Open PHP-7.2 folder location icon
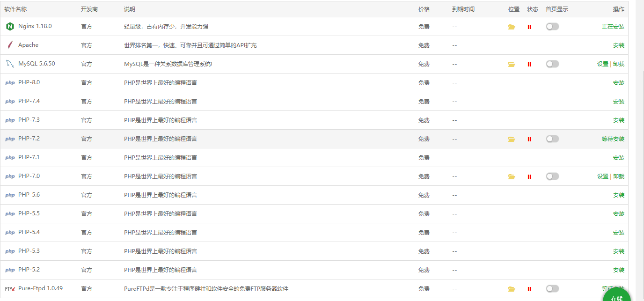 [512, 139]
